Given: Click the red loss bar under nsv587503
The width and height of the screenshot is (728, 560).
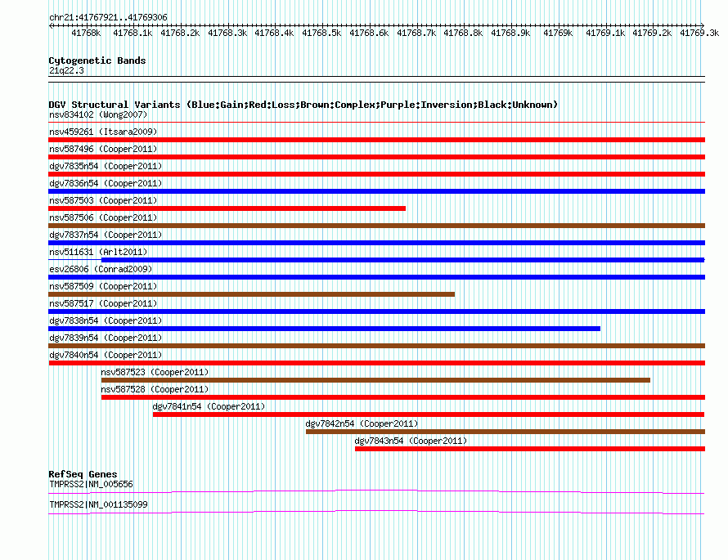Looking at the screenshot, I should click(227, 208).
